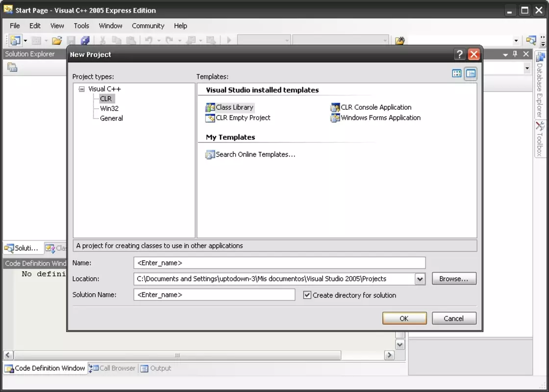
Task: Click the Location path field
Action: coord(274,279)
